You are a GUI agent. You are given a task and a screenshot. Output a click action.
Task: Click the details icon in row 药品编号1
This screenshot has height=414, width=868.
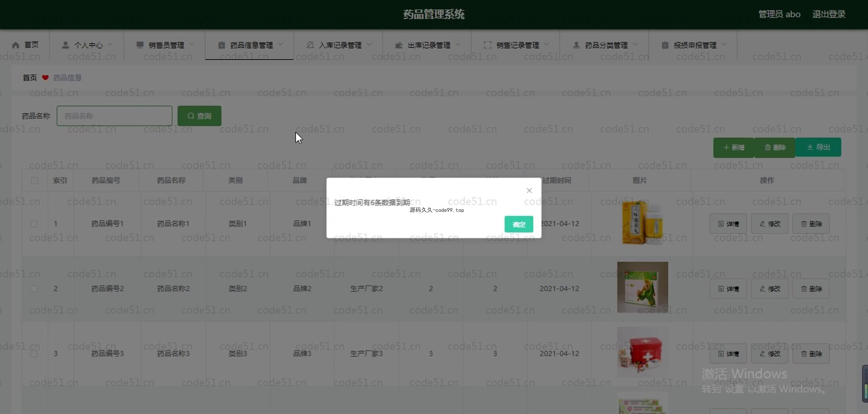click(x=721, y=224)
